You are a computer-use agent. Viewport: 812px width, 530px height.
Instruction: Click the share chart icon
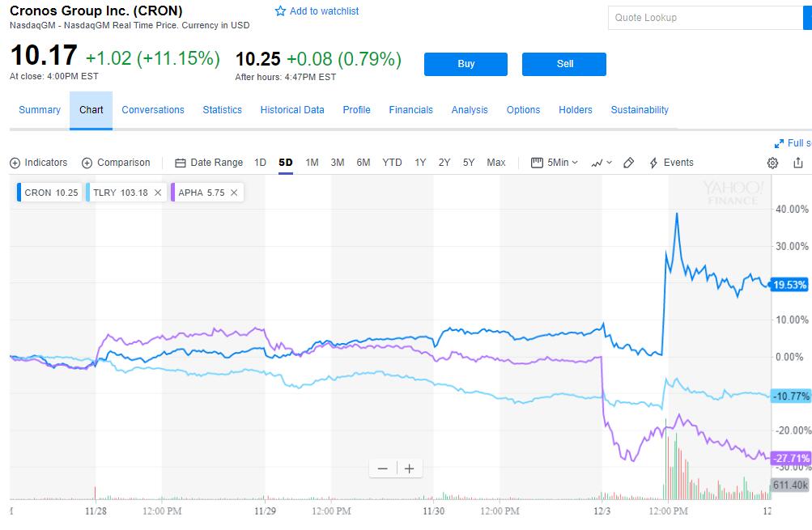(x=798, y=163)
